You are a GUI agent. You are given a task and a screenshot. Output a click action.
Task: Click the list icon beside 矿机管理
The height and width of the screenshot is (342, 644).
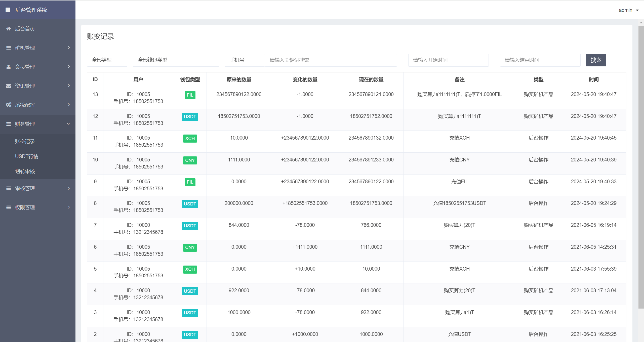coord(9,48)
